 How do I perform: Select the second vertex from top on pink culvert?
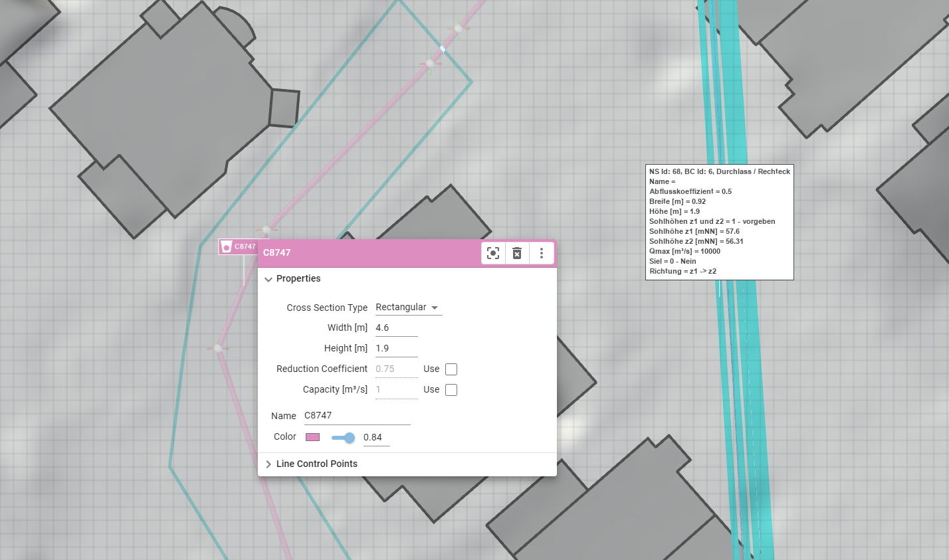429,64
